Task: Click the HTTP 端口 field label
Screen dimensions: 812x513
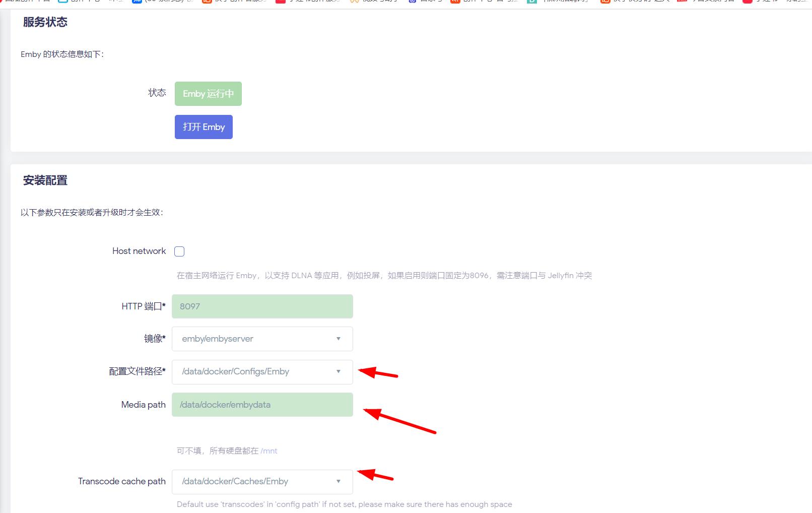Action: coord(144,306)
